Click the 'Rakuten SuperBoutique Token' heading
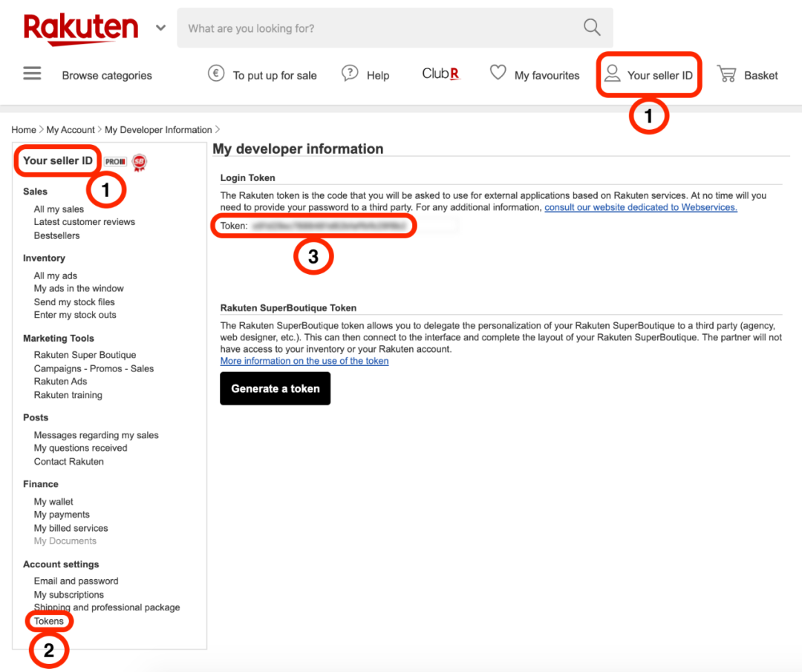Viewport: 802px width, 672px height. (288, 308)
